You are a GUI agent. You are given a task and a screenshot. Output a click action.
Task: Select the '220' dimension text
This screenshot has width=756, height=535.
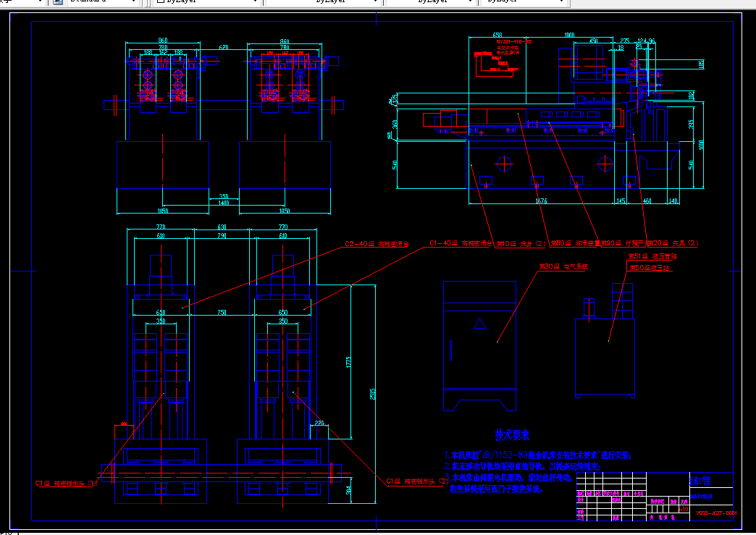click(319, 423)
